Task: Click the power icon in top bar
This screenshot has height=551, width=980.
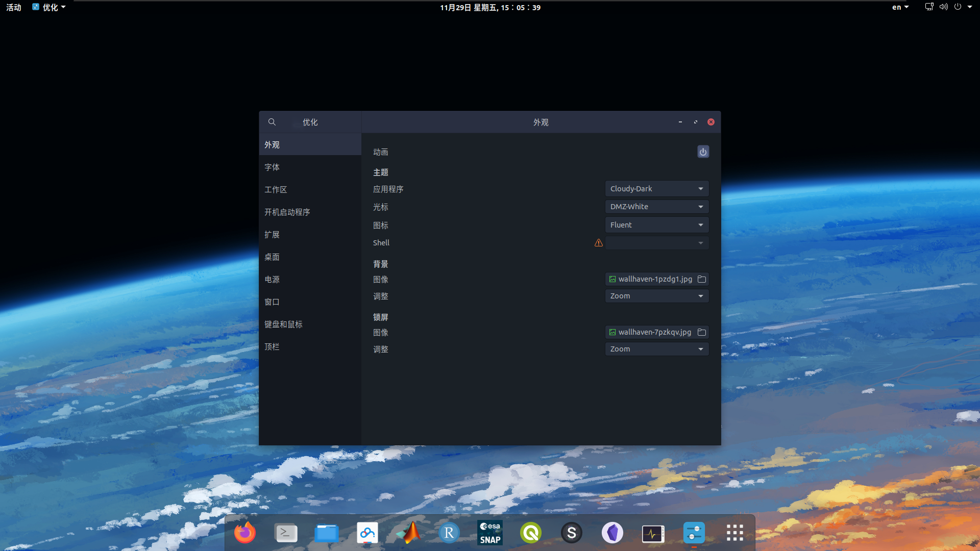Action: pyautogui.click(x=958, y=7)
